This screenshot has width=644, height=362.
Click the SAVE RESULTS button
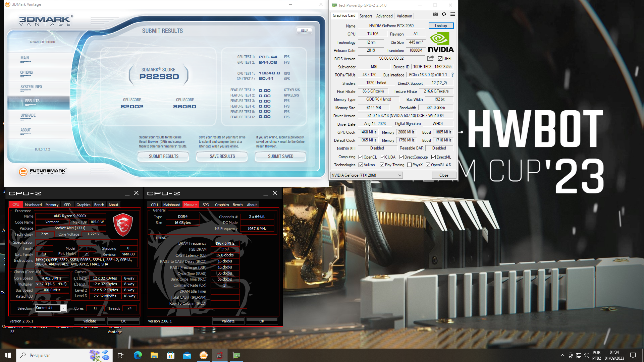(x=222, y=157)
